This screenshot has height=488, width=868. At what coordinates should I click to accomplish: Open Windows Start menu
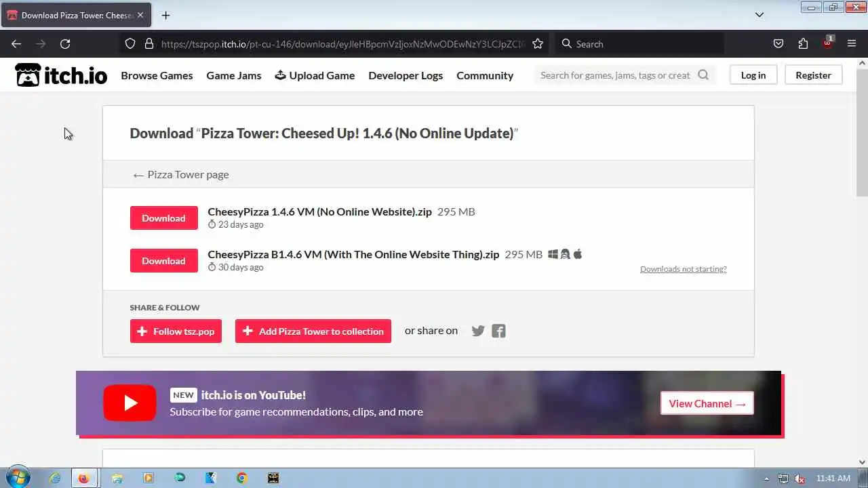pos(17,477)
